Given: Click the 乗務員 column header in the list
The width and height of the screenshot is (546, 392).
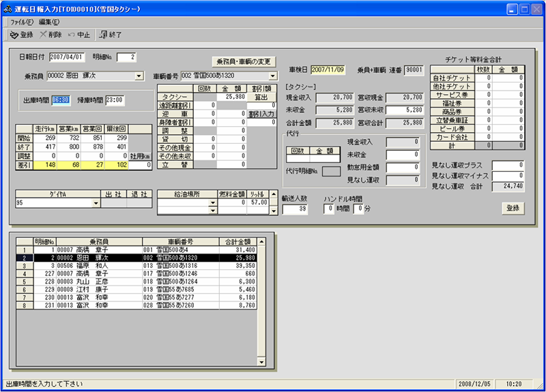Looking at the screenshot, I should click(99, 242).
